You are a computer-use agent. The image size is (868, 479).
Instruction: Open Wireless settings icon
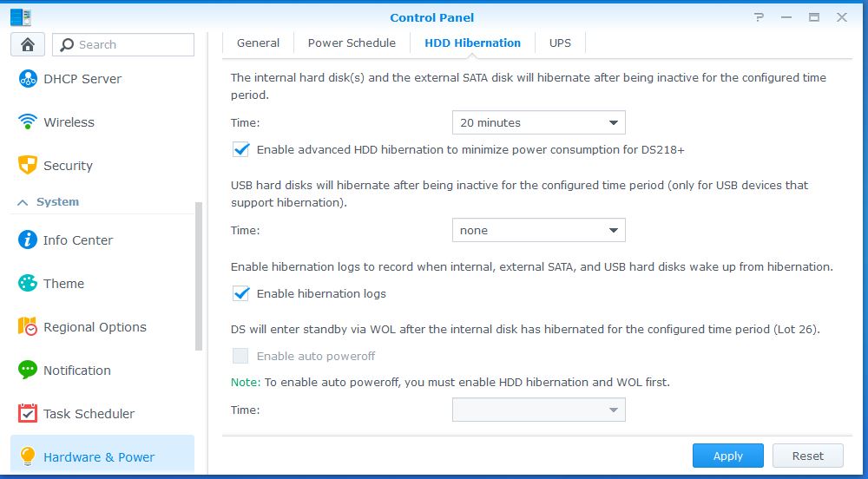point(28,122)
